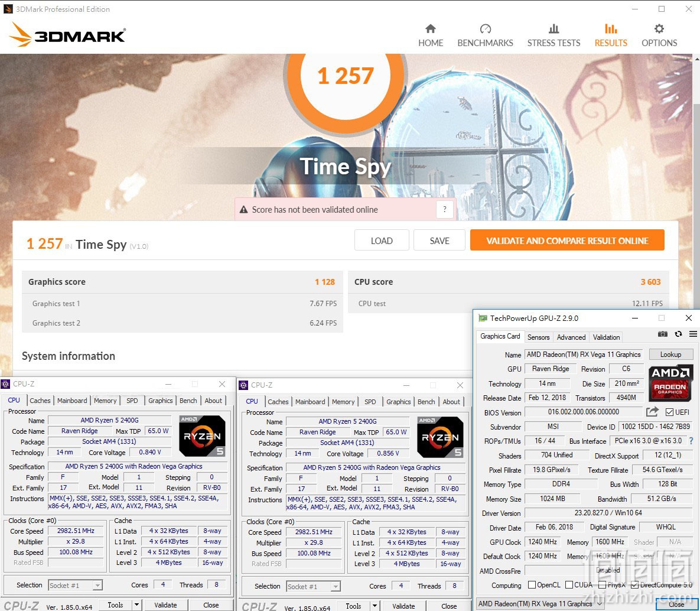Click the Graphics test 2 row

[x=183, y=323]
